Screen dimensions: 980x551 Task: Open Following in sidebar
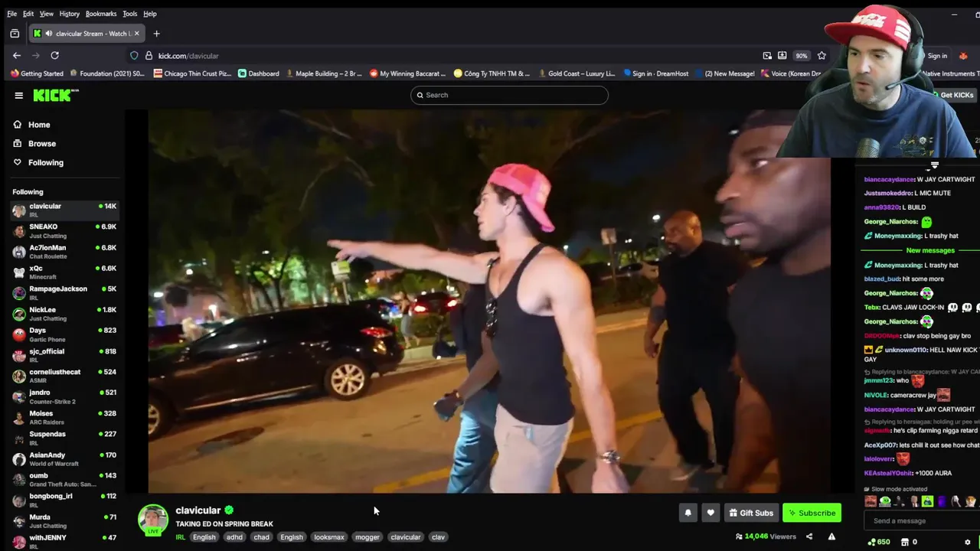[x=38, y=162]
